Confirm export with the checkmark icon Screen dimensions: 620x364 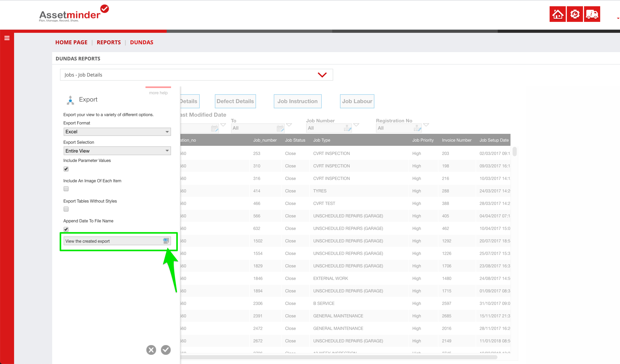(166, 350)
